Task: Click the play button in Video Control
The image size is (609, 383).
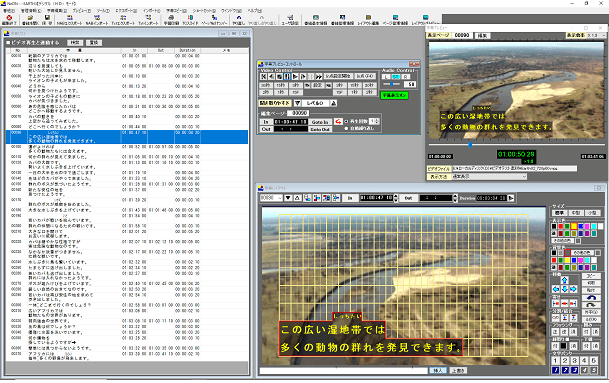Action: (295, 77)
